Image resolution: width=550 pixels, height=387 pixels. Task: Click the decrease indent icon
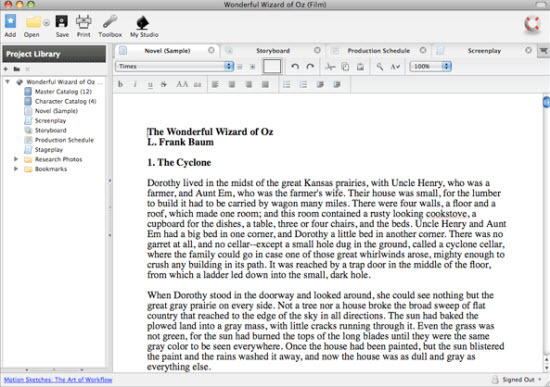[x=320, y=84]
